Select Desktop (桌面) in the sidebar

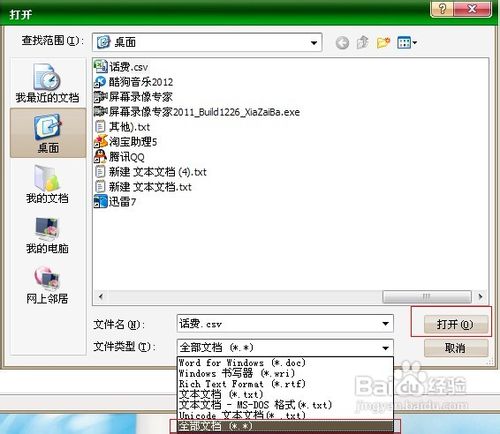click(48, 133)
